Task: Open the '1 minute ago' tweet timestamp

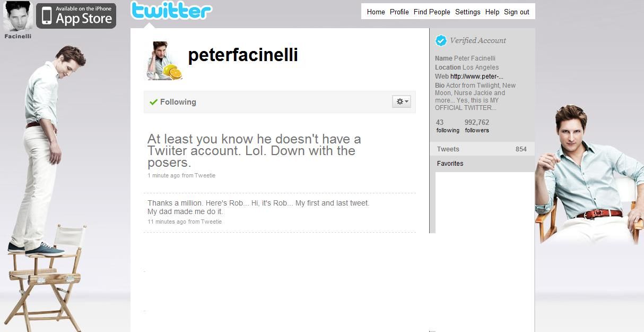Action: (164, 175)
